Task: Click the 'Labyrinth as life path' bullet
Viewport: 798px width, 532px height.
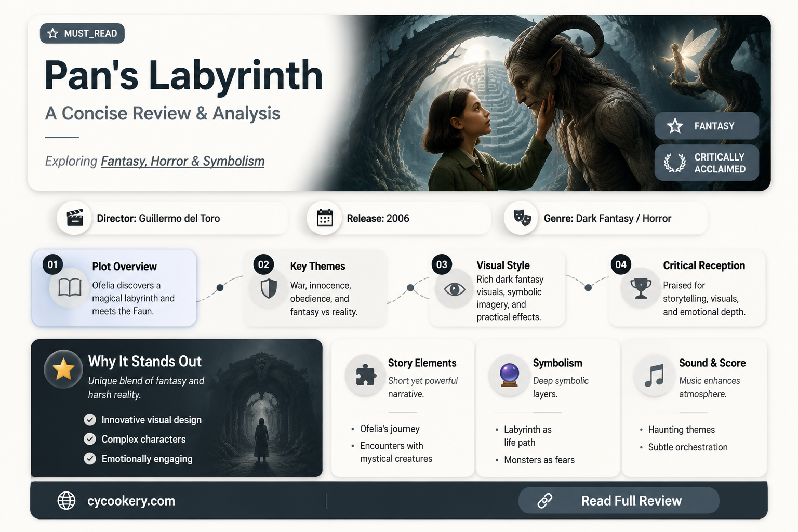Action: (x=527, y=436)
